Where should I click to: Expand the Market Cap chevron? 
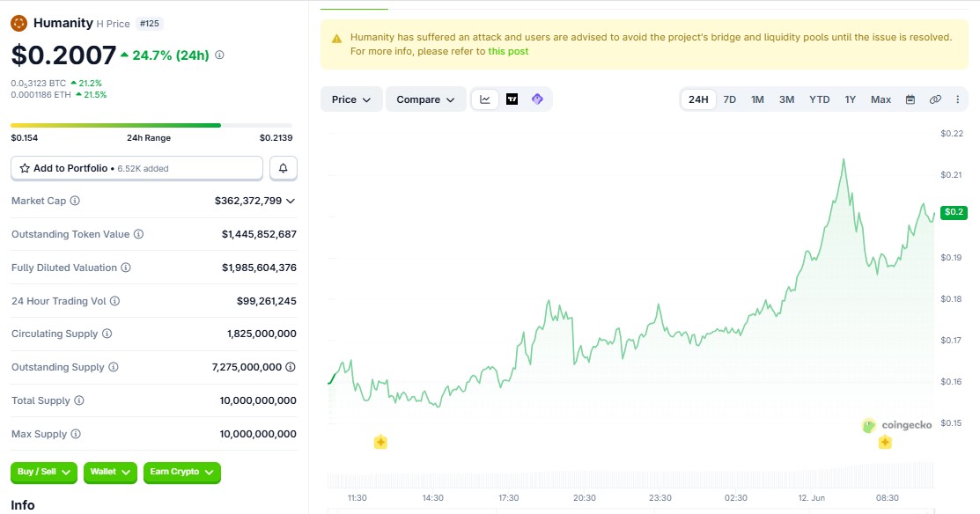[291, 201]
